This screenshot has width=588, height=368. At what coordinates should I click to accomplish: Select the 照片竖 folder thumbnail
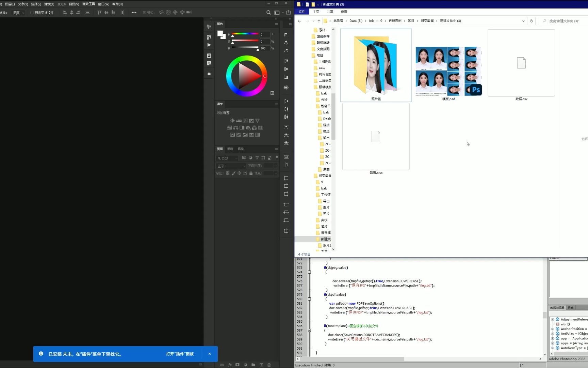[x=376, y=65]
